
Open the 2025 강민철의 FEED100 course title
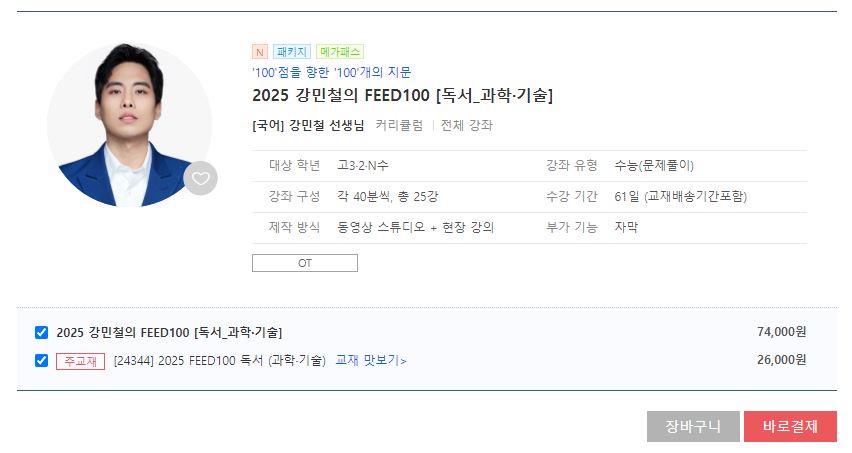[x=402, y=95]
